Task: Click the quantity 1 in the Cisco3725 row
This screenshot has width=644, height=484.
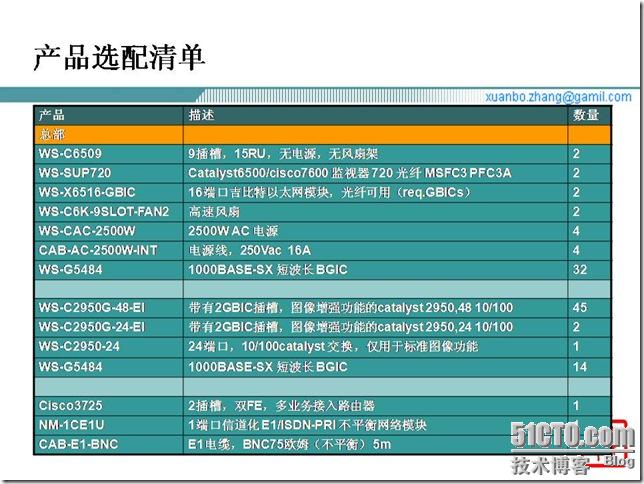Action: click(576, 406)
